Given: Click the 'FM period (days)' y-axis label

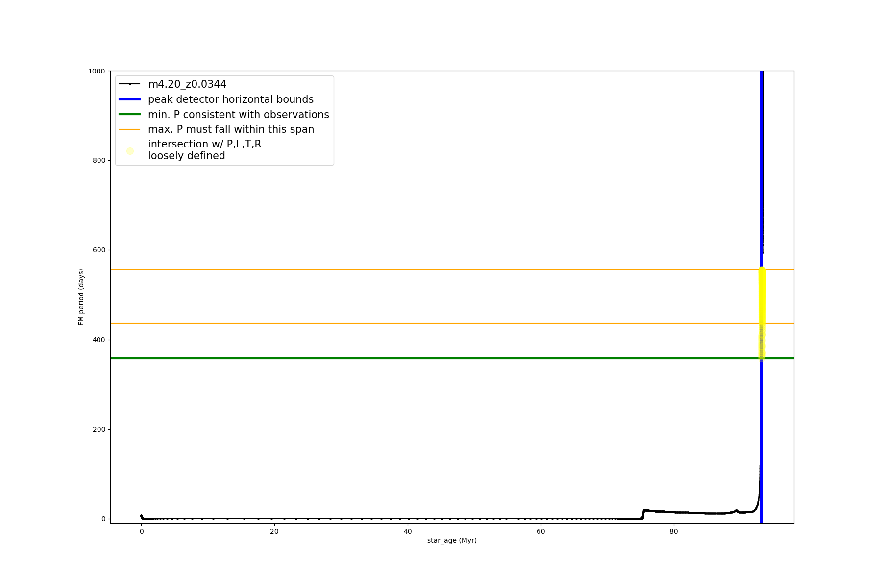Looking at the screenshot, I should click(81, 297).
